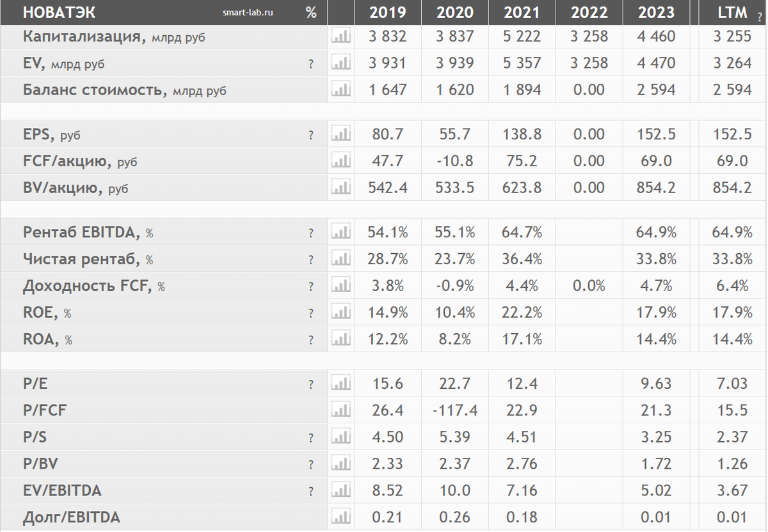Open chart icon for P/FCF row
This screenshot has height=532, width=768.
pyautogui.click(x=341, y=411)
